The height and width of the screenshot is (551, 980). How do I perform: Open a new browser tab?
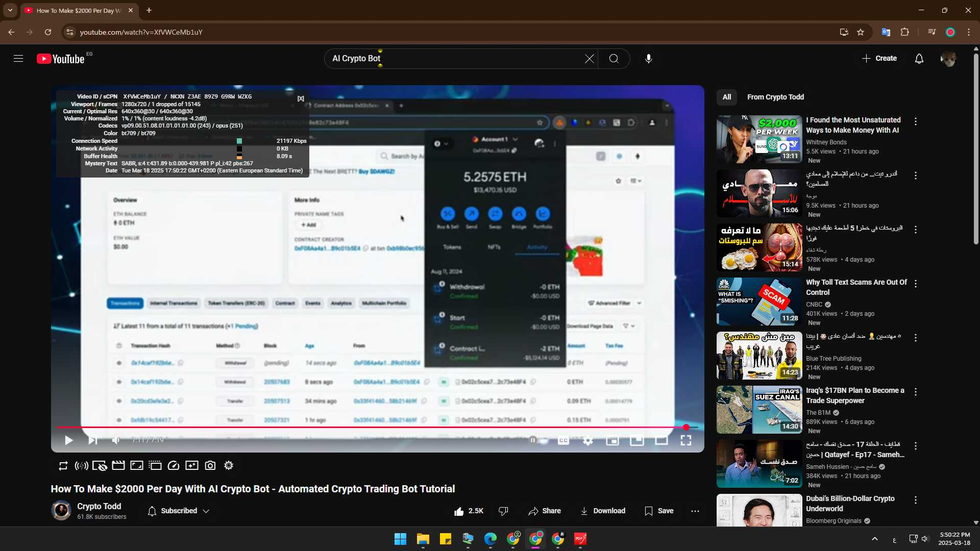coord(149,10)
